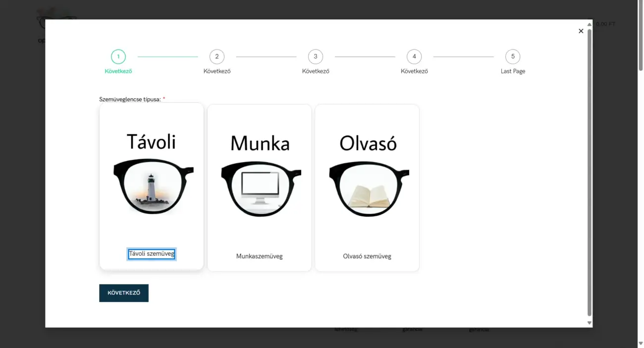The width and height of the screenshot is (644, 348).
Task: Choose the Munka lens type card
Action: coord(260,188)
